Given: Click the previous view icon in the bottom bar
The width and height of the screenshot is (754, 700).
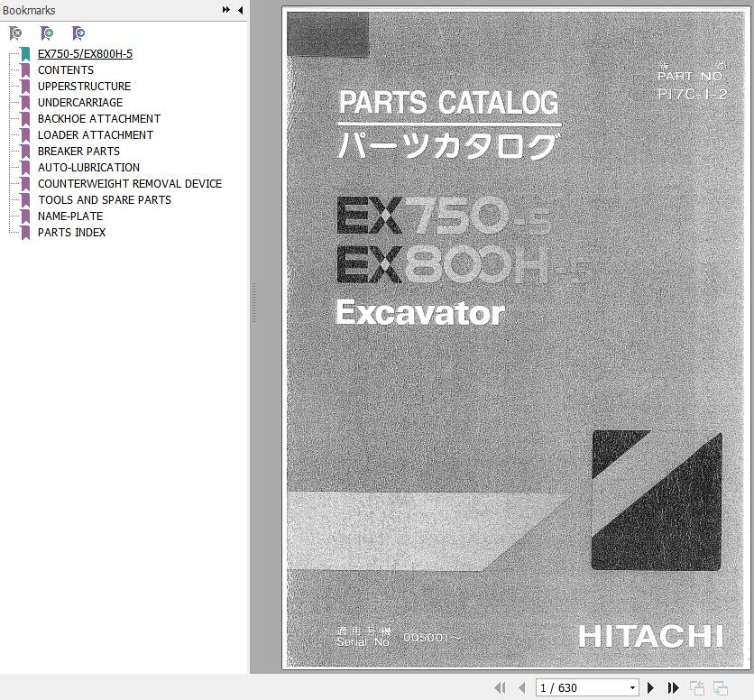Looking at the screenshot, I should tap(697, 688).
